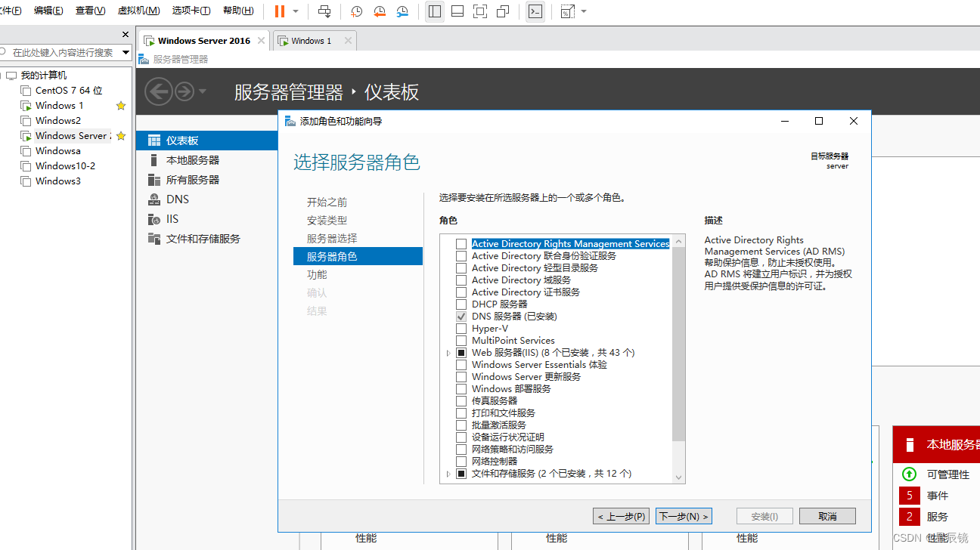Viewport: 980px width, 550px height.
Task: Check the DHCP 服务器 role checkbox
Action: [x=461, y=304]
